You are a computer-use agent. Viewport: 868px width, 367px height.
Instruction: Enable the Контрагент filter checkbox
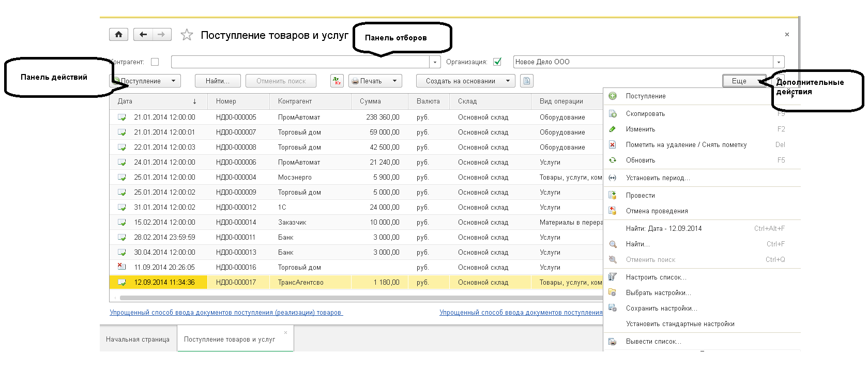coord(155,62)
